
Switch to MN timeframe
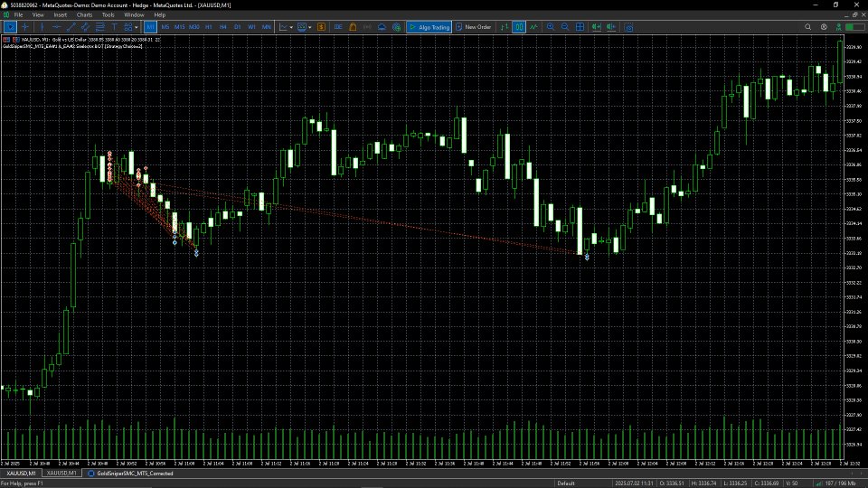pos(266,26)
